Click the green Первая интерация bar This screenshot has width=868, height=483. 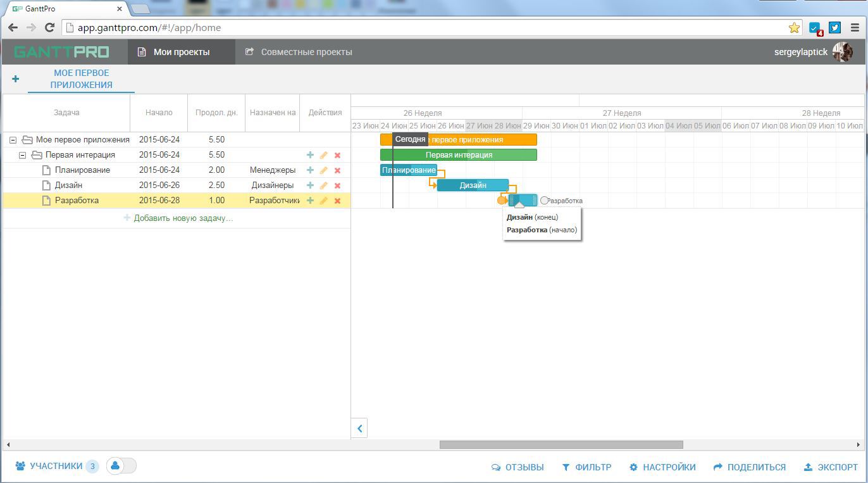[459, 155]
